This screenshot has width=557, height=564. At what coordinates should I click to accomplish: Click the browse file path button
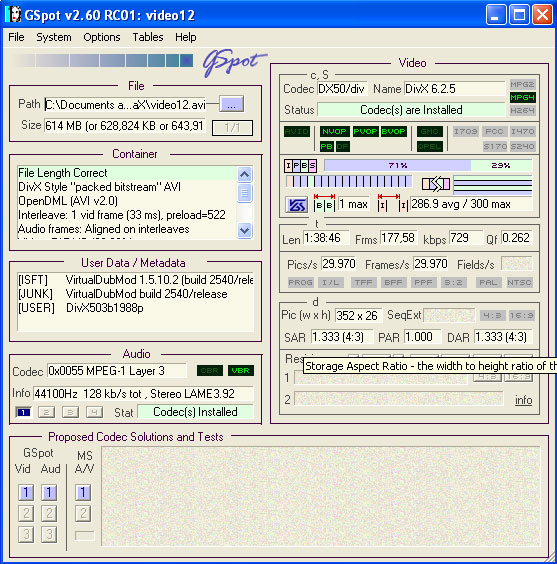pyautogui.click(x=232, y=105)
